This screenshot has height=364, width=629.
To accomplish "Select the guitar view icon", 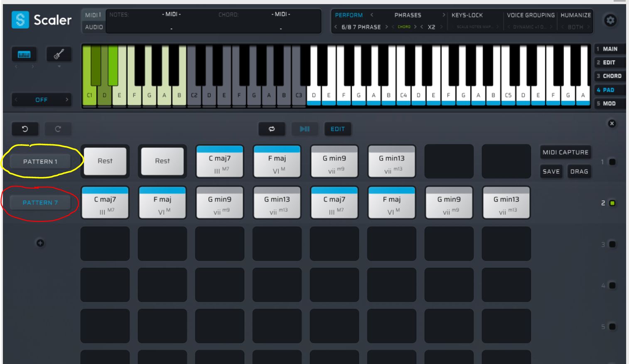I will click(x=59, y=54).
